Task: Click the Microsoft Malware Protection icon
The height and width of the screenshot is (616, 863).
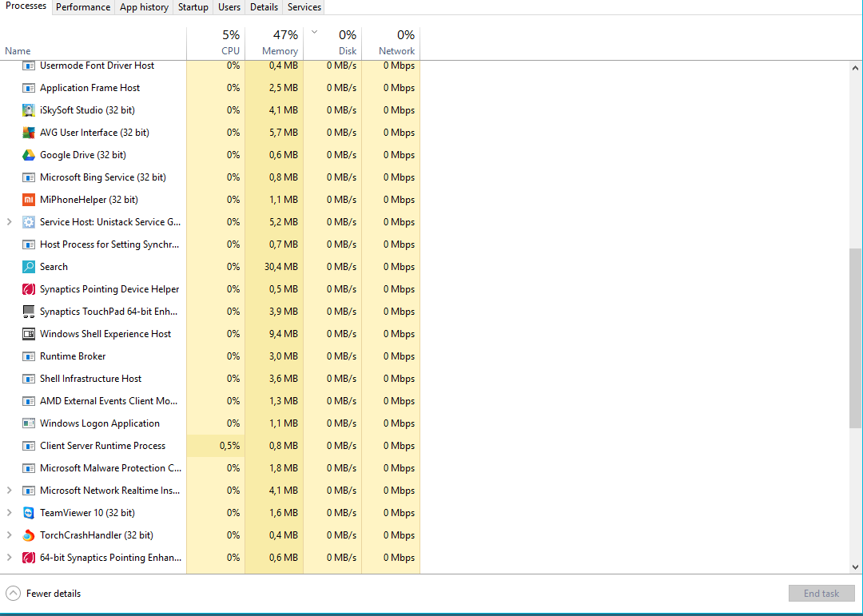Action: [x=29, y=468]
